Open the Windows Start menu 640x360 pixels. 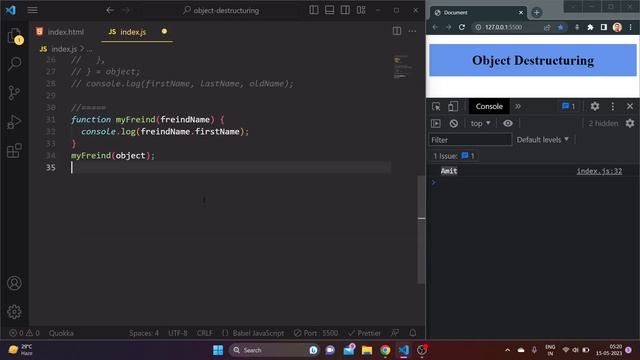coord(218,350)
